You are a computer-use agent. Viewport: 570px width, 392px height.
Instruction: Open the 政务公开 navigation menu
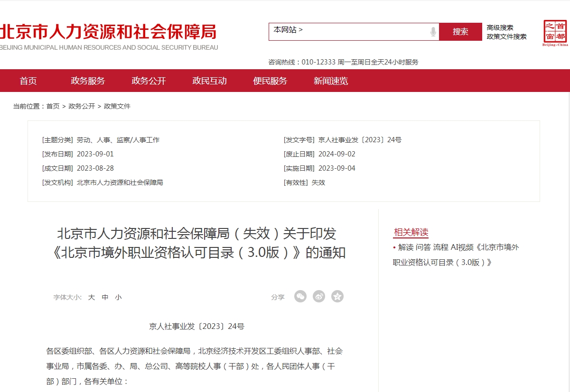coord(149,81)
